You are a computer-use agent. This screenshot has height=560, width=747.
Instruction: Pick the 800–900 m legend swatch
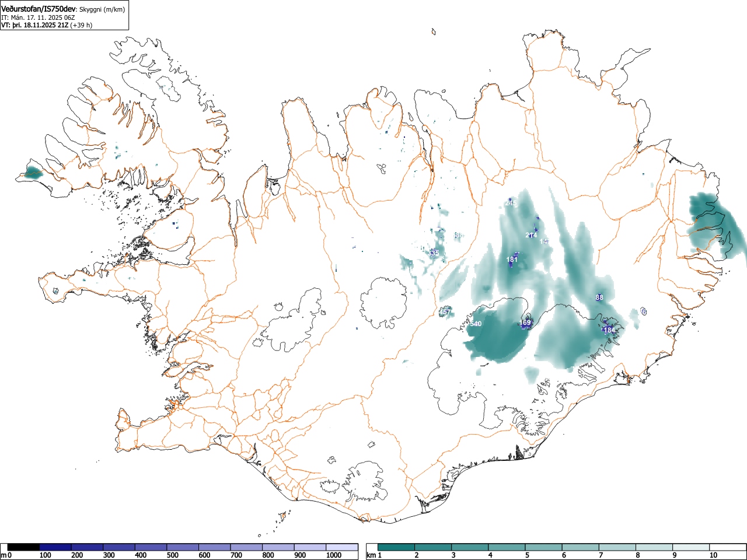[x=278, y=547]
